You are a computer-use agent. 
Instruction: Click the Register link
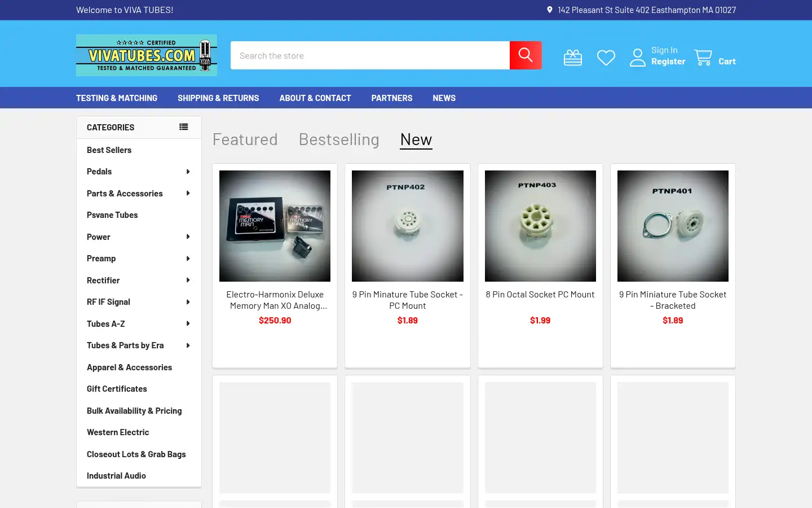(x=668, y=62)
